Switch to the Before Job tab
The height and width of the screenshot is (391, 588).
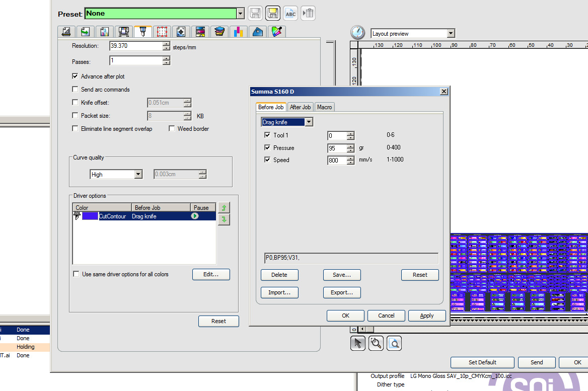(271, 107)
